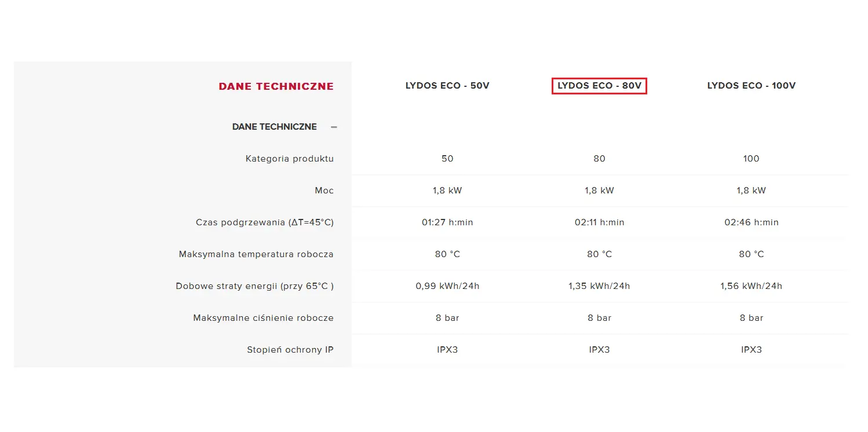
Task: Click the 0,99 kWh/24h energy loss value
Action: (x=447, y=286)
